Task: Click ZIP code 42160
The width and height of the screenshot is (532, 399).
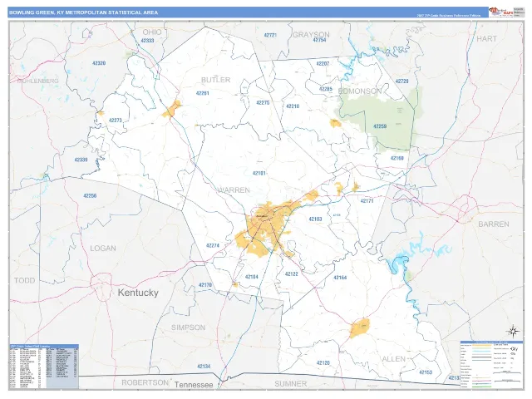Action: pyautogui.click(x=397, y=158)
